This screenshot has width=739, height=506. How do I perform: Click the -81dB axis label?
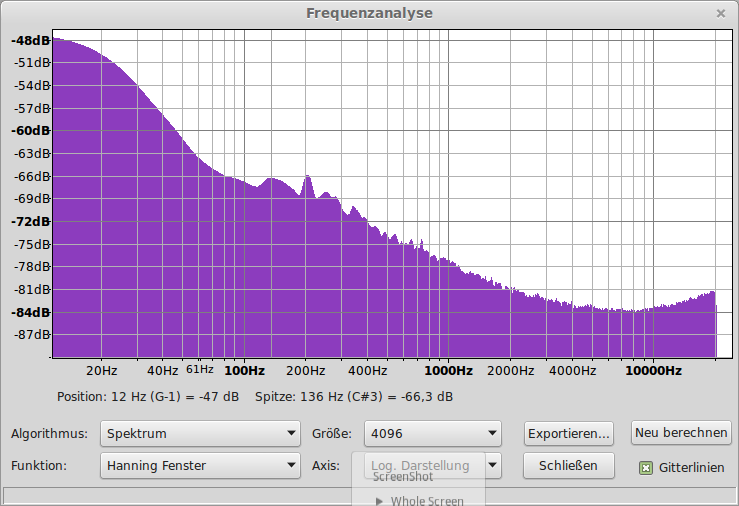(32, 289)
